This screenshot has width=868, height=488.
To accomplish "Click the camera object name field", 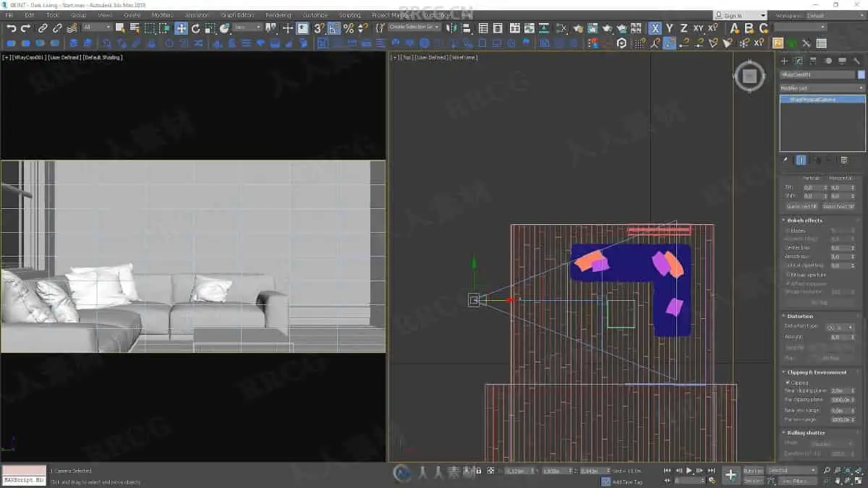I will (817, 74).
